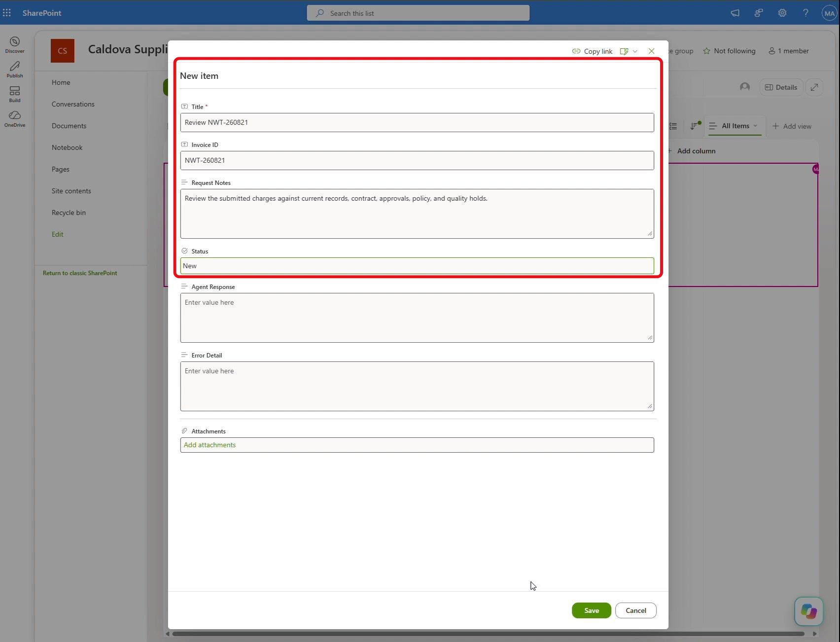Click into the Agent Response text area
840x642 pixels.
[417, 318]
